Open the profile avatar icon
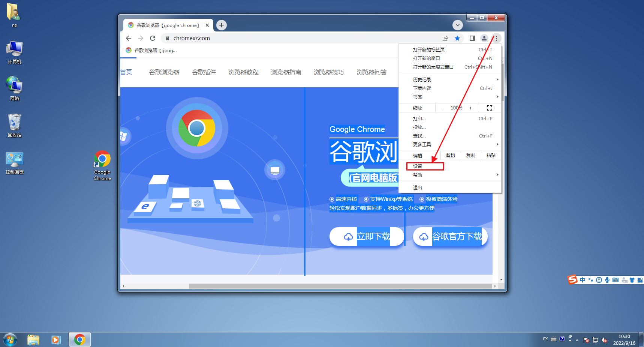Viewport: 644px width, 347px height. click(x=484, y=38)
